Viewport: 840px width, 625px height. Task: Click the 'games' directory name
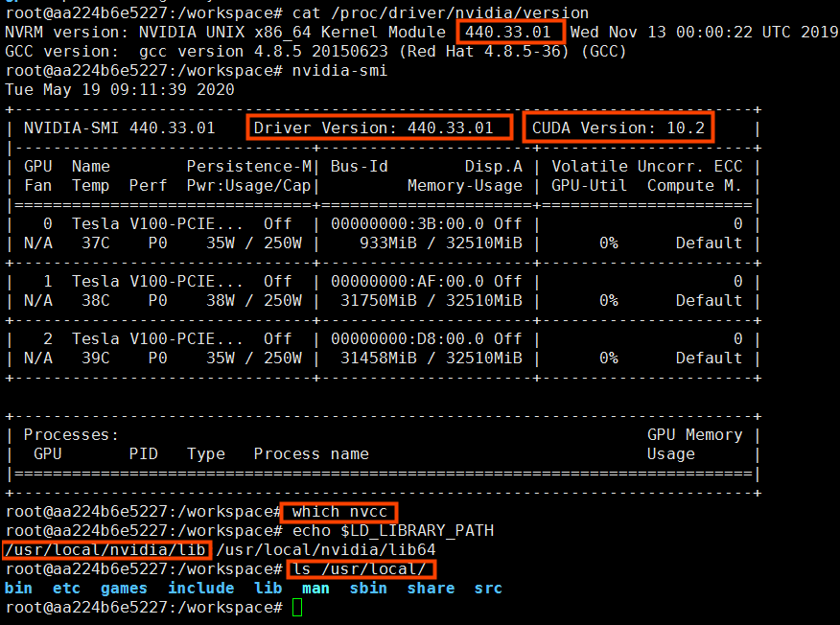point(124,588)
